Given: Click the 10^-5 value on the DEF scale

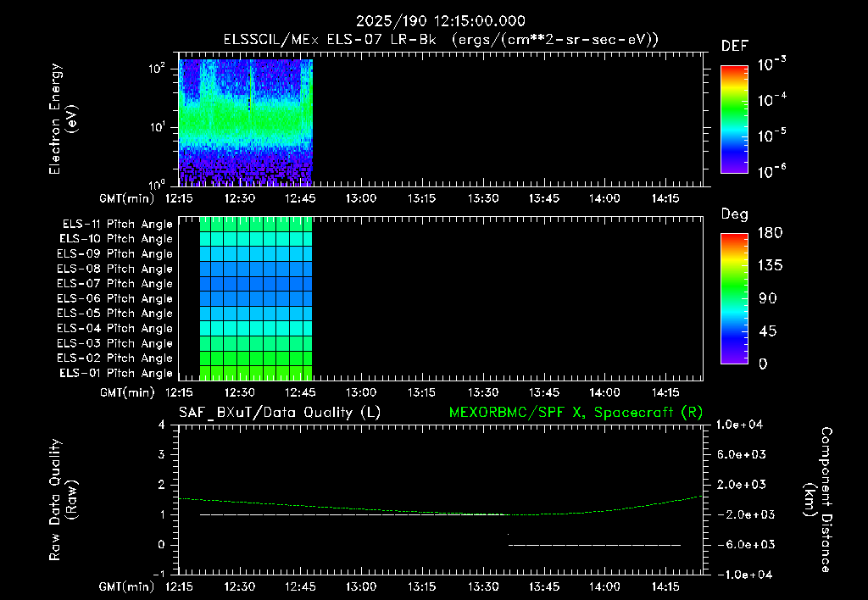Looking at the screenshot, I should tap(771, 135).
